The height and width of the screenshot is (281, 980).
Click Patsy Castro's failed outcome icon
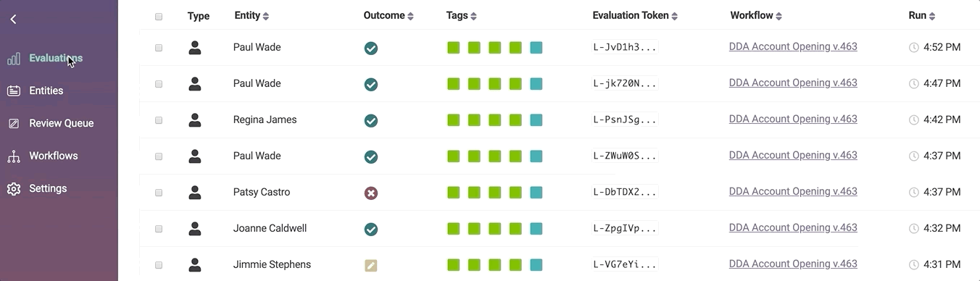click(371, 193)
